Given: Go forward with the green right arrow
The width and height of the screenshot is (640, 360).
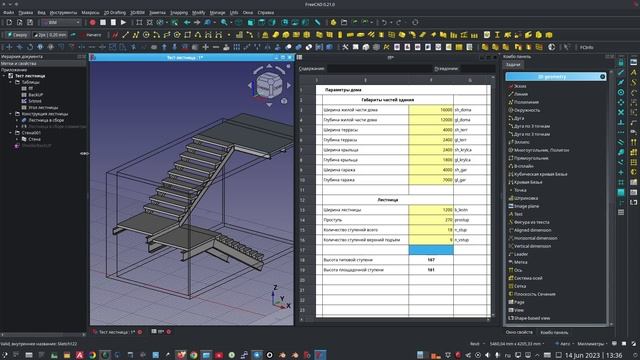Looking at the screenshot, I should (x=197, y=22).
